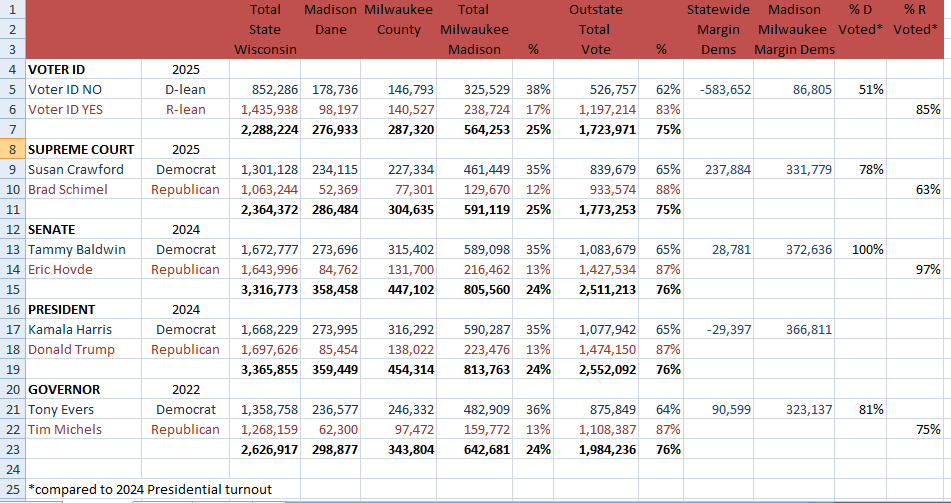Click the Total State Wisconsin header

click(x=266, y=30)
